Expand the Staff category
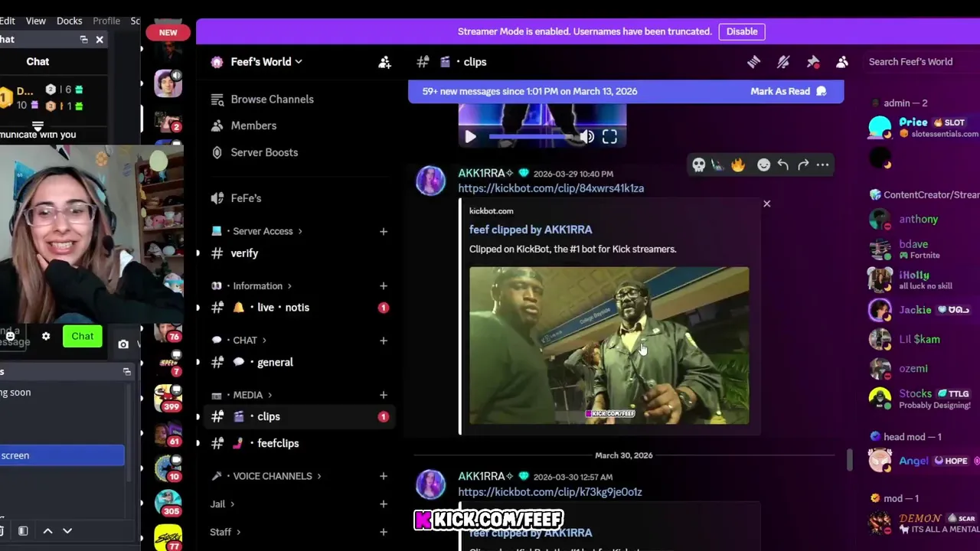This screenshot has width=980, height=551. (225, 532)
